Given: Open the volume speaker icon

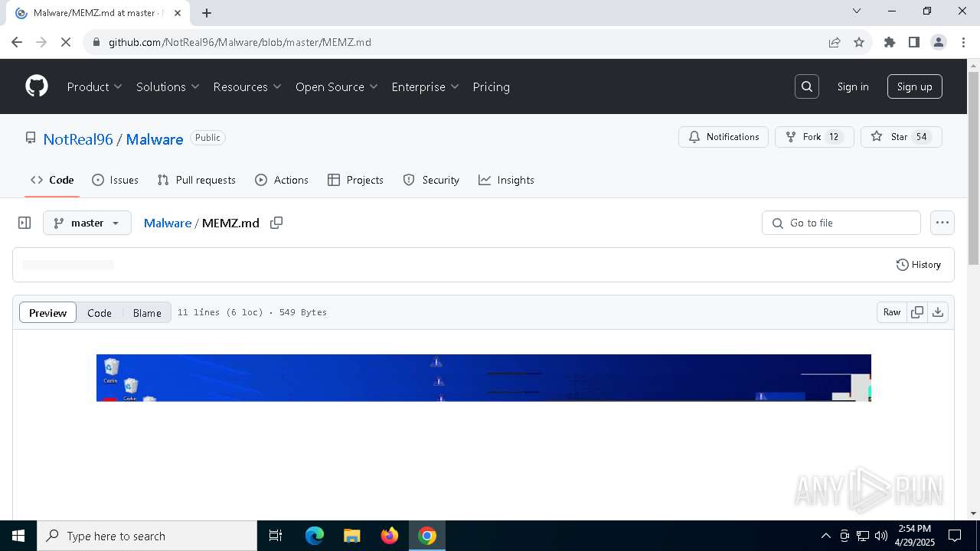Looking at the screenshot, I should (881, 536).
